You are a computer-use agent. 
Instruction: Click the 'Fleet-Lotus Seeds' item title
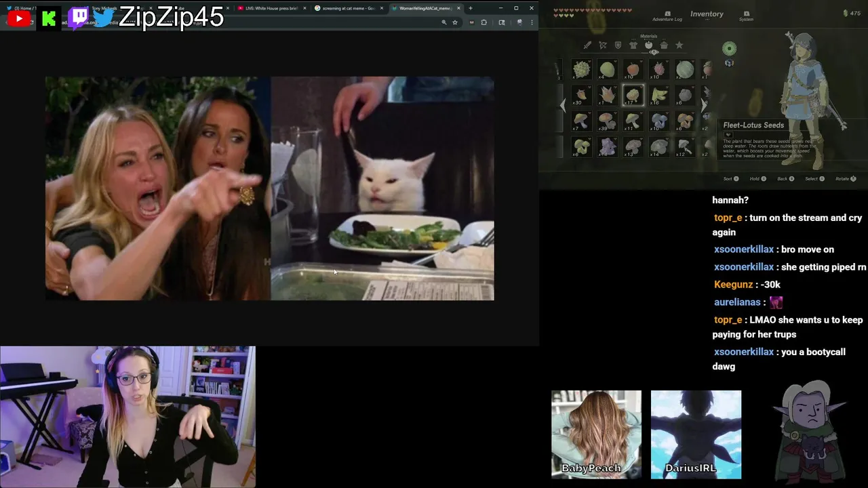pyautogui.click(x=753, y=125)
